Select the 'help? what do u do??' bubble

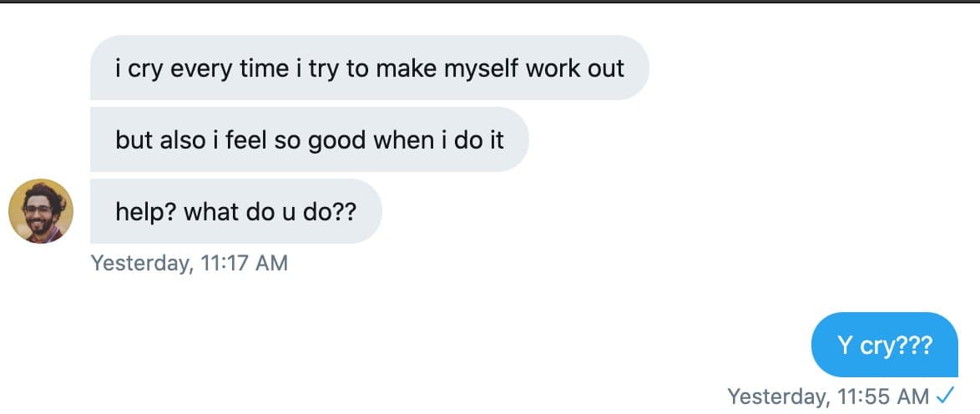click(235, 211)
